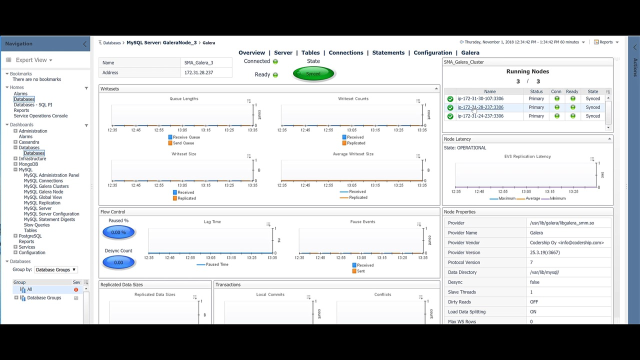Open the Running Nodes table settings icon
This screenshot has width=640, height=360.
point(608,92)
